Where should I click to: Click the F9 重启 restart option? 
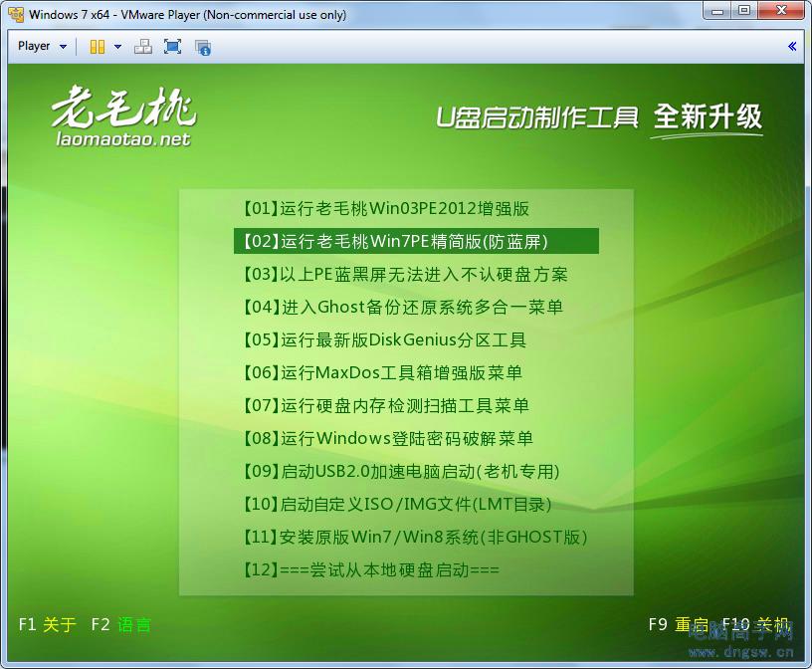coord(678,625)
